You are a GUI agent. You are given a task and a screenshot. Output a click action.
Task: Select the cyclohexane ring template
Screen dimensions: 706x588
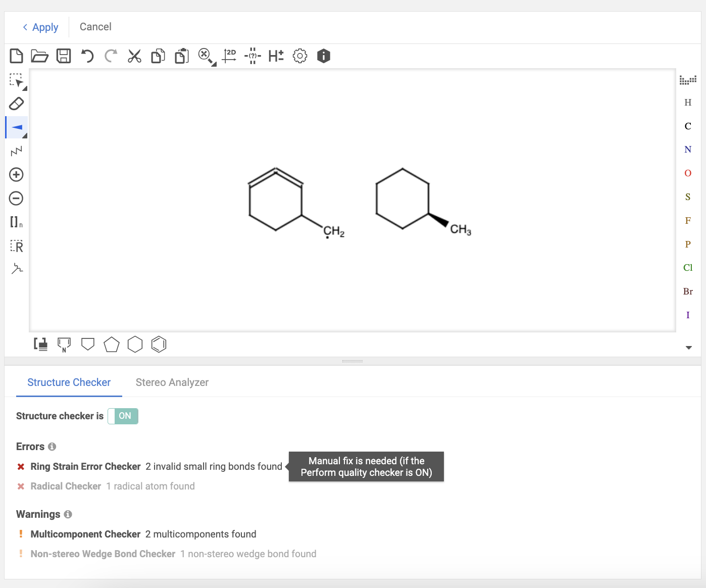pos(135,344)
